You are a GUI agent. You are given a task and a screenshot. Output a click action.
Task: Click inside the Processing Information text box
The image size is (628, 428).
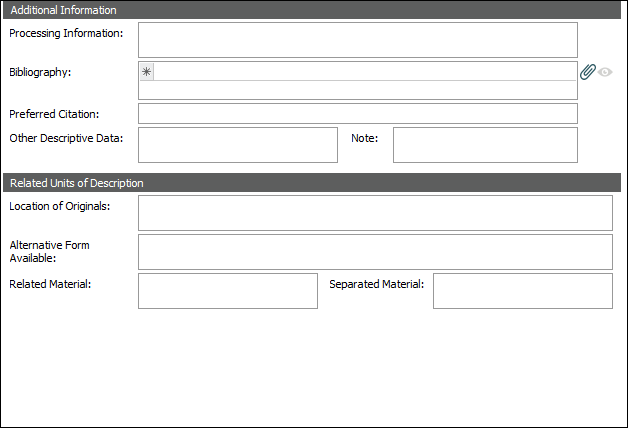357,40
